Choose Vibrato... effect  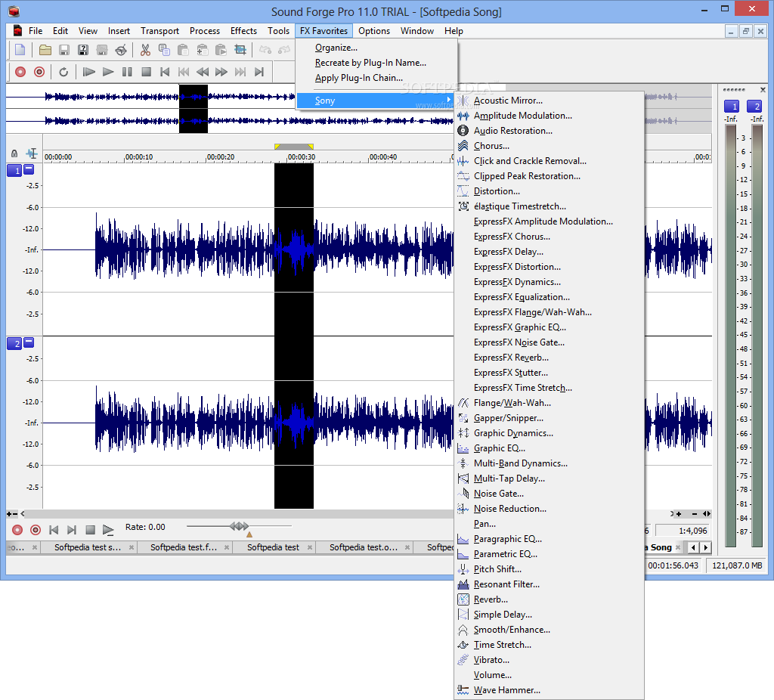549,660
